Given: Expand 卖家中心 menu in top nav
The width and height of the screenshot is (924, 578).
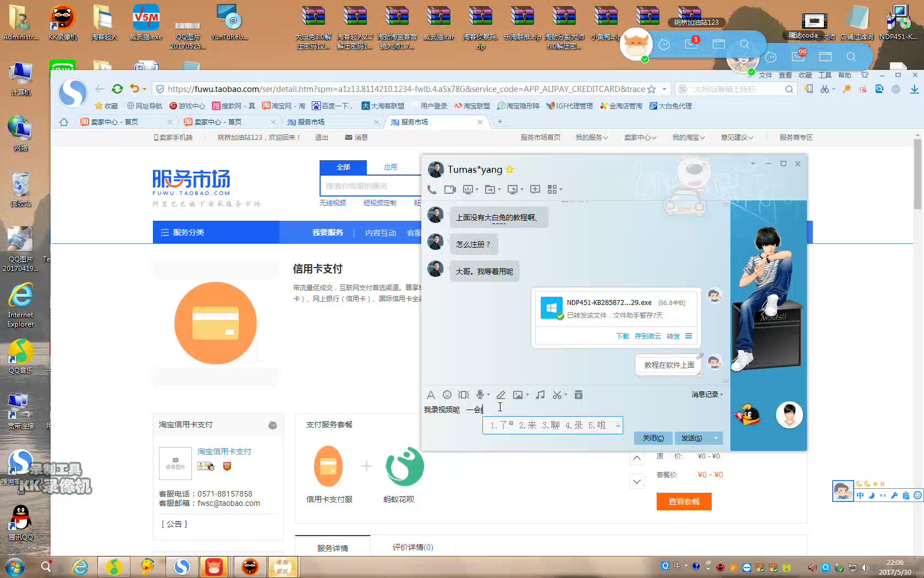Looking at the screenshot, I should click(x=640, y=138).
